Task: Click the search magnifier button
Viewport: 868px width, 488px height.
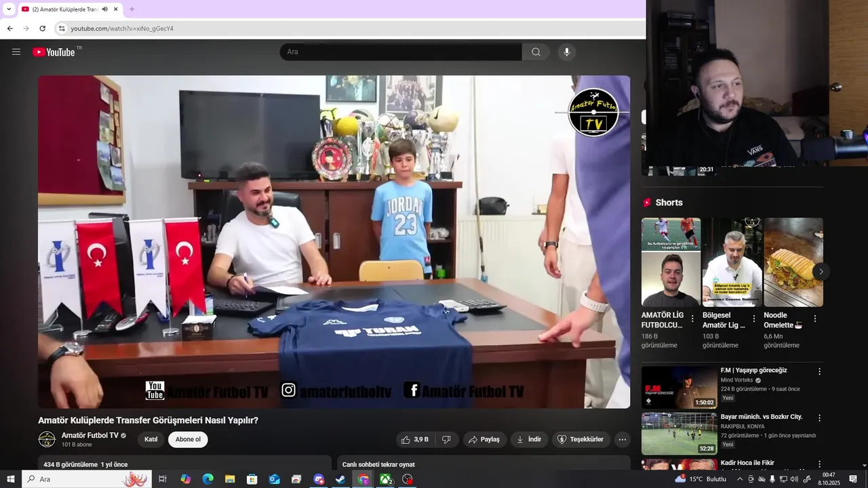Action: tap(536, 52)
